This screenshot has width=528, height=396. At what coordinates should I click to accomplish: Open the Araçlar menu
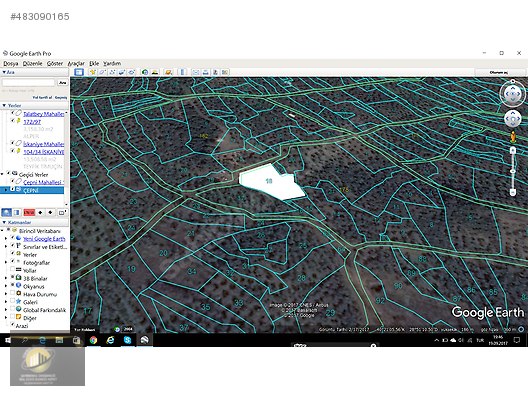pos(76,63)
